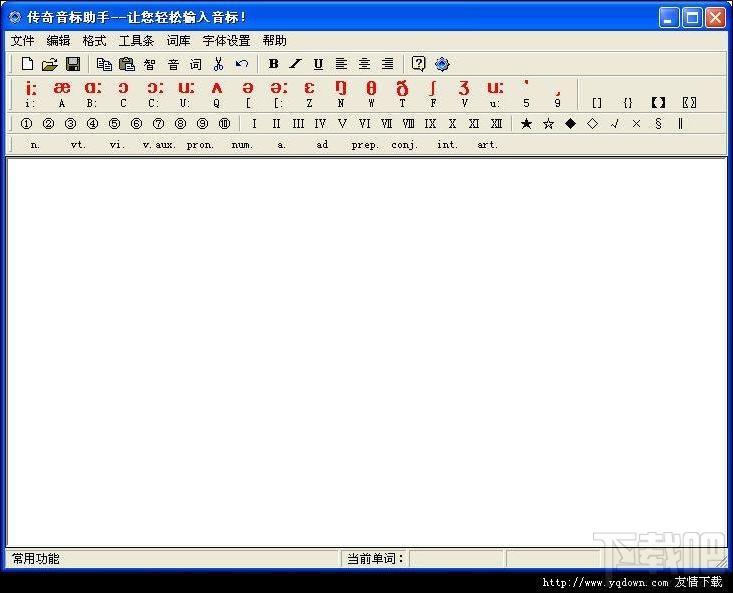
Task: Open the 词库 menu
Action: [179, 41]
